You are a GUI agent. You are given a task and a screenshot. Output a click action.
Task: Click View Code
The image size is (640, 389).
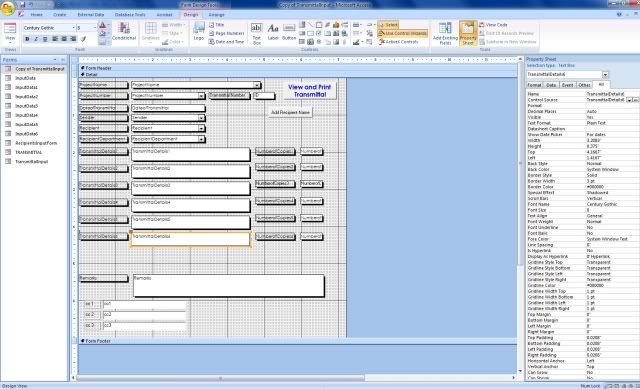[x=493, y=25]
